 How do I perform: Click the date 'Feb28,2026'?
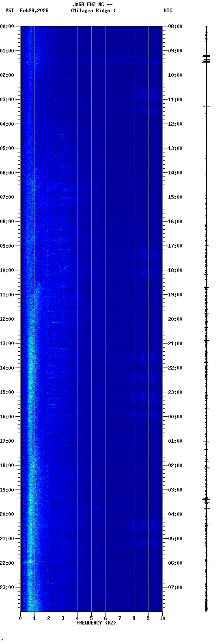(x=34, y=11)
